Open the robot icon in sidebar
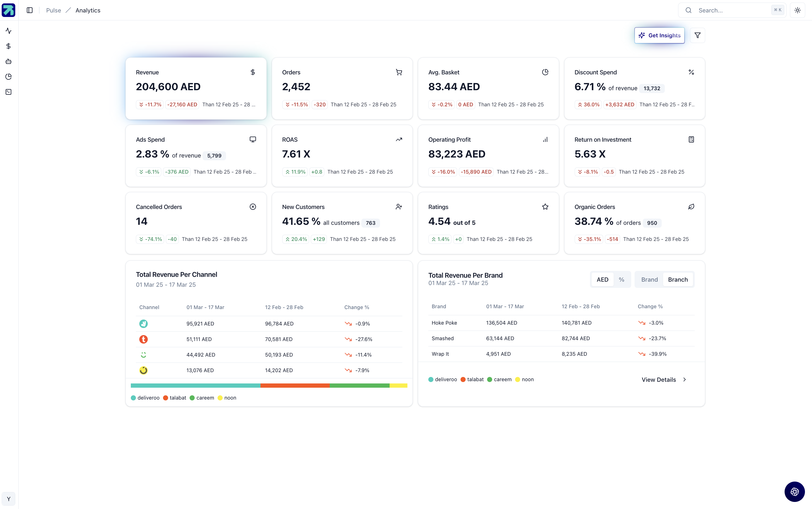This screenshot has width=812, height=509. (9, 61)
